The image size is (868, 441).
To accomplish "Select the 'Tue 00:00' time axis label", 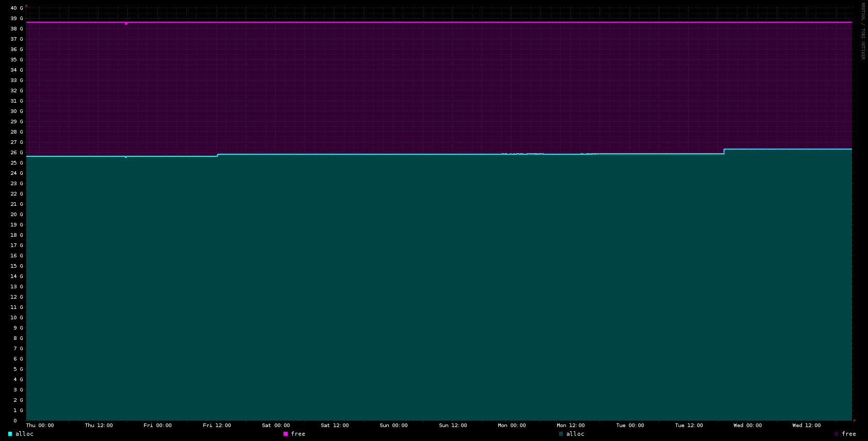I will pos(630,426).
